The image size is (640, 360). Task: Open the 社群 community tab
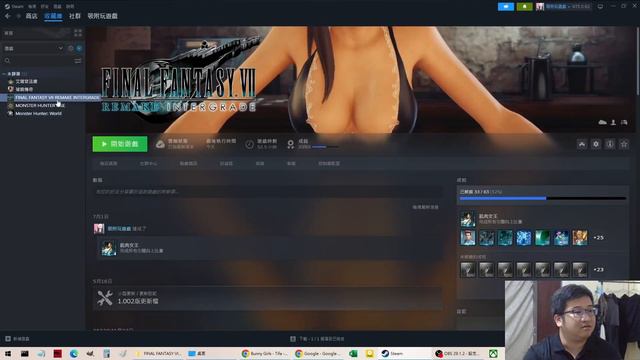(75, 16)
